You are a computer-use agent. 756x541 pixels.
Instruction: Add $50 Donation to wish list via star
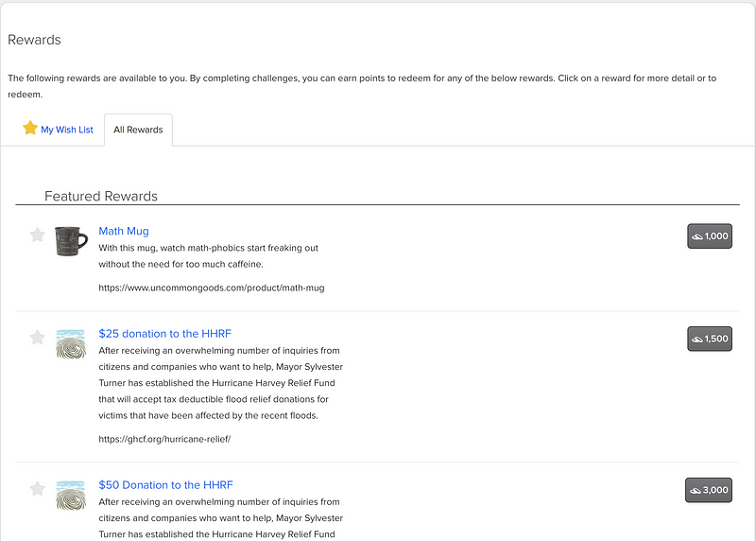(37, 488)
